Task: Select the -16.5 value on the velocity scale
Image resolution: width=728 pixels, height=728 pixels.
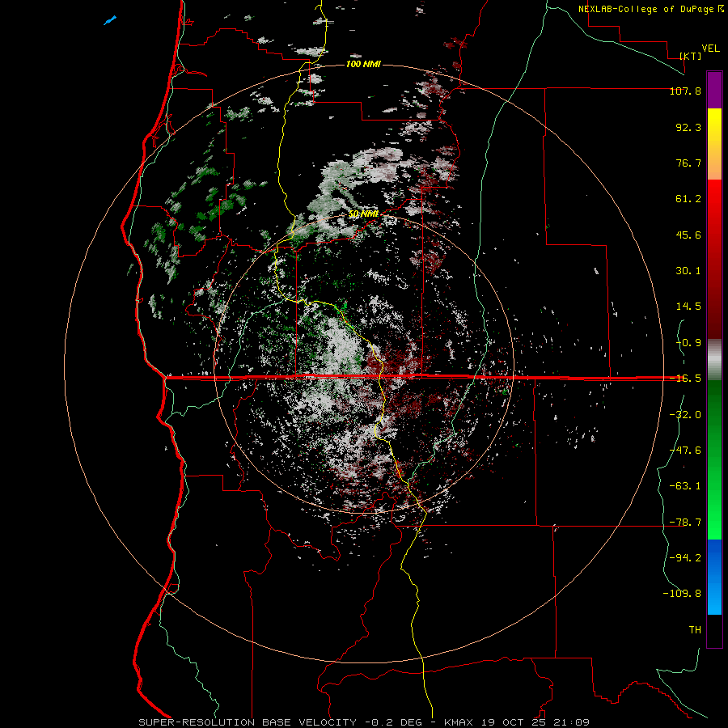Action: tap(685, 379)
